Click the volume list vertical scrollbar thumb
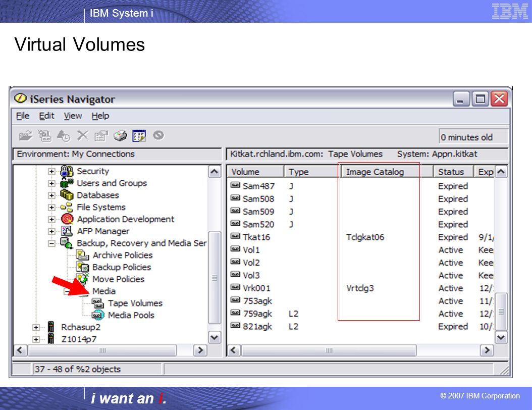The width and height of the screenshot is (532, 410). tap(501, 312)
